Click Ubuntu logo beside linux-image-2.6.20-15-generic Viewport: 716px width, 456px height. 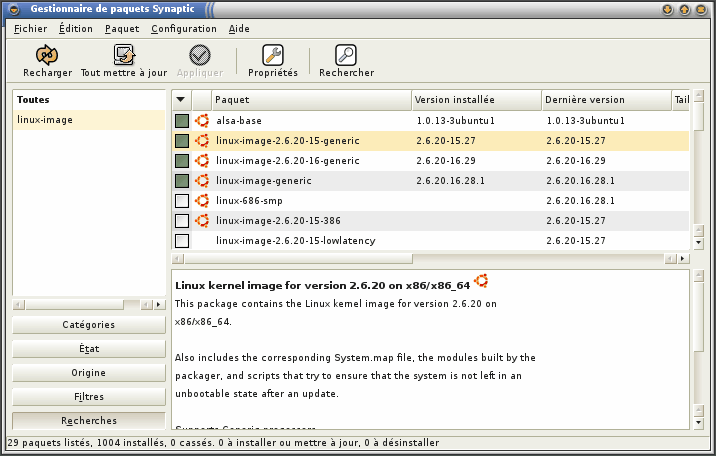click(x=202, y=141)
